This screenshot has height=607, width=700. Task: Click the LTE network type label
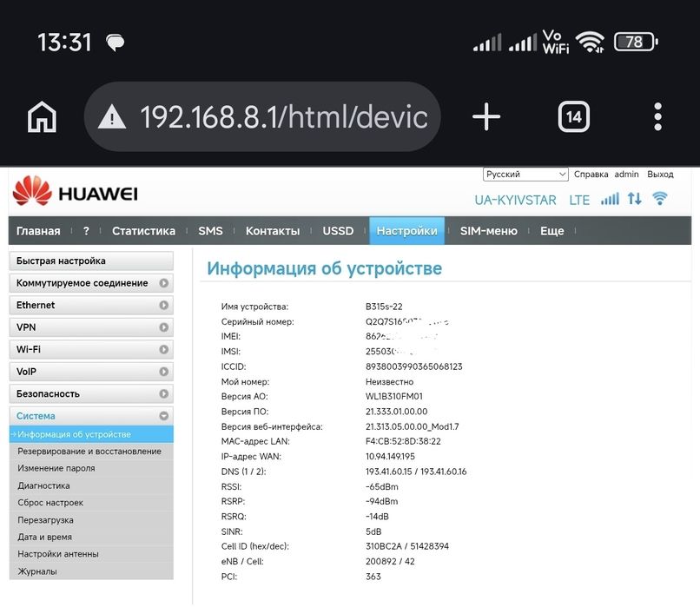(579, 200)
